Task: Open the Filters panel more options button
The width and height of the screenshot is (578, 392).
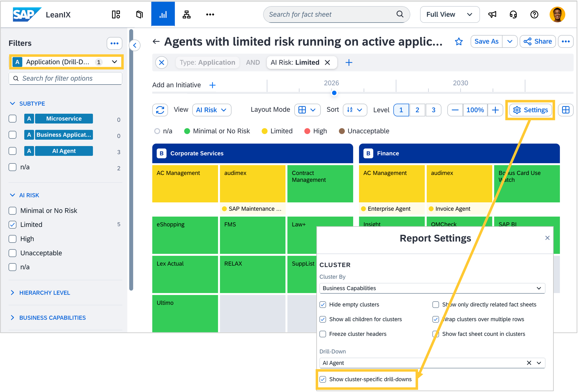Action: (114, 43)
